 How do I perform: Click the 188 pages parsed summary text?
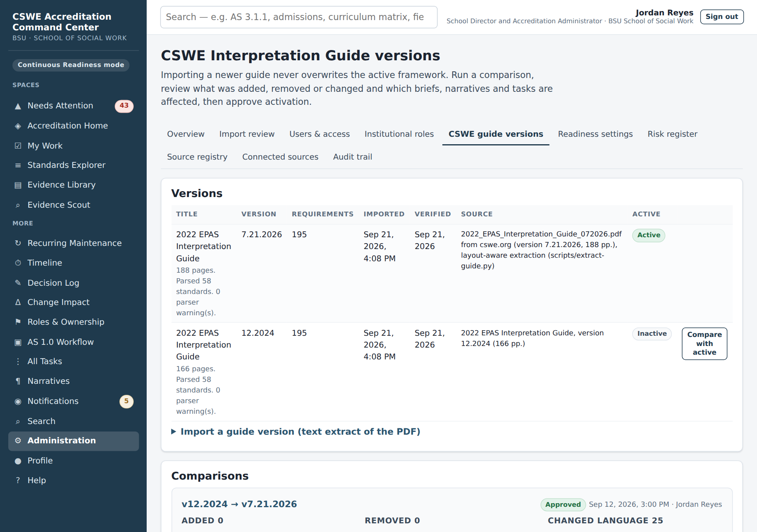pyautogui.click(x=198, y=292)
